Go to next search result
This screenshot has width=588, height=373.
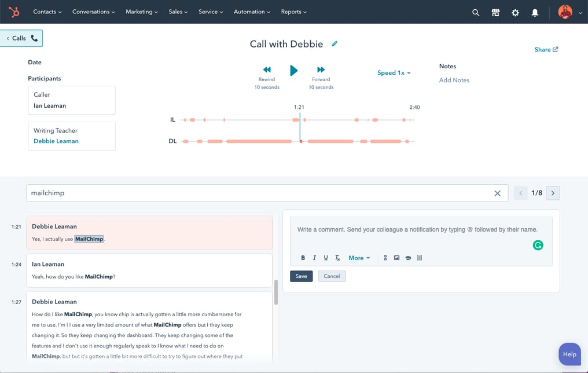click(553, 193)
